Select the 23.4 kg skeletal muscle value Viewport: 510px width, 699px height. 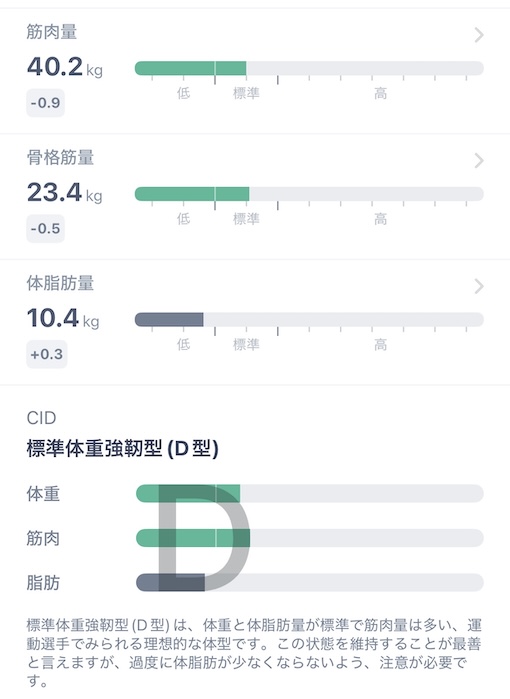tap(65, 193)
